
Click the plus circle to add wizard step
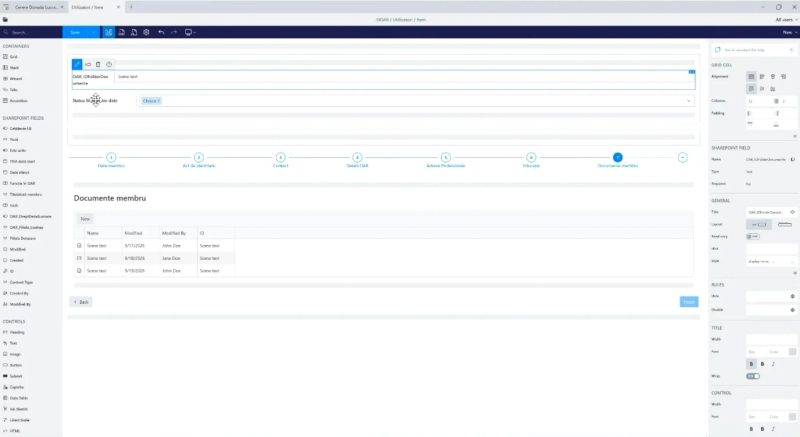683,158
